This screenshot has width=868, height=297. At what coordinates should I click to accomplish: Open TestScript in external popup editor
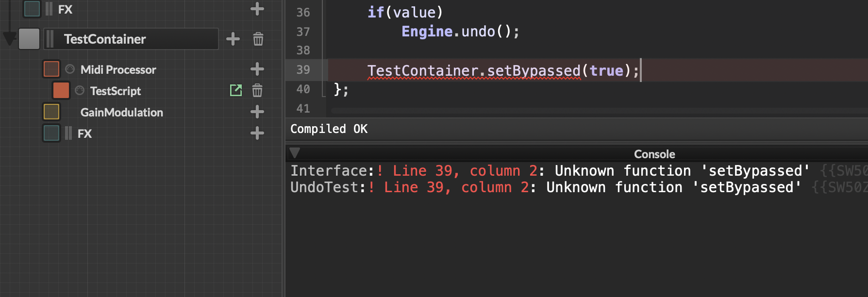coord(236,90)
